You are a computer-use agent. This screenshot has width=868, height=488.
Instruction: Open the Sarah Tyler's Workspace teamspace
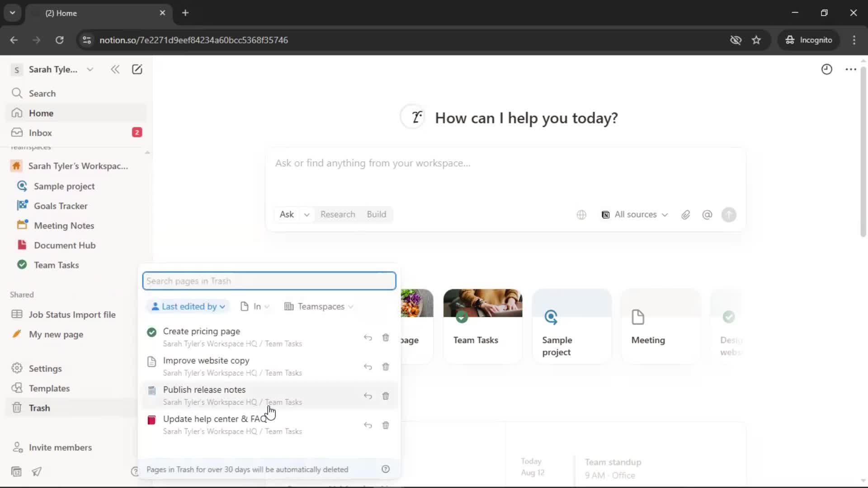coord(76,166)
